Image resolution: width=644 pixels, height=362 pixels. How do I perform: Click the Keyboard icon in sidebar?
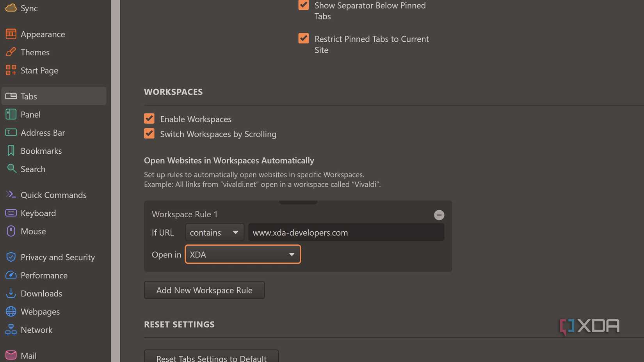[11, 213]
